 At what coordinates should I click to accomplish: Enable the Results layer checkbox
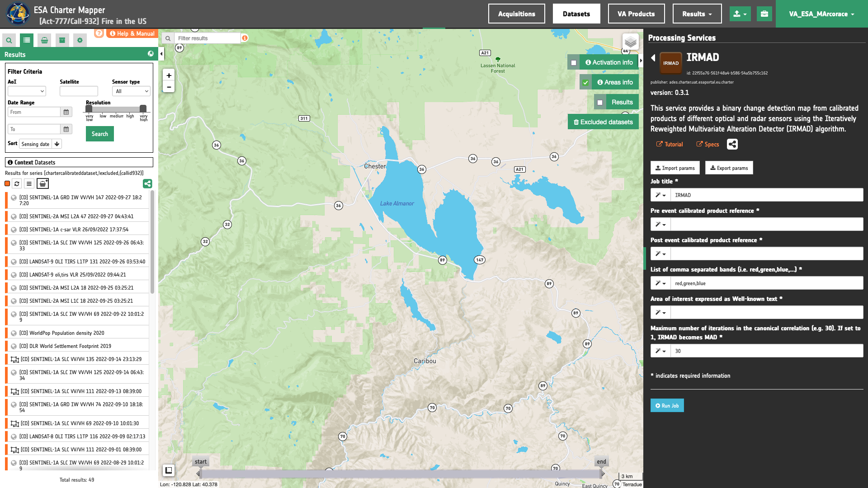pos(600,103)
